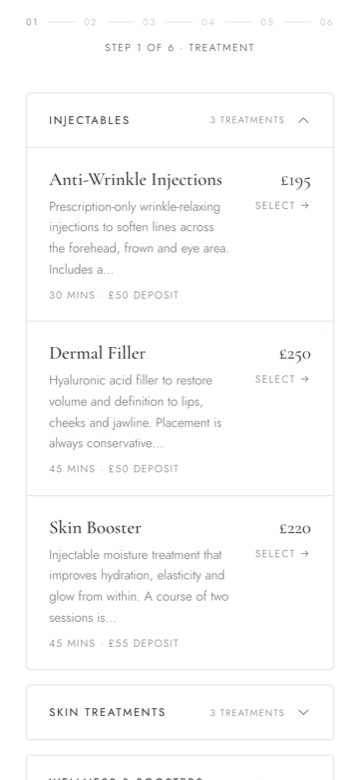
Task: Jump to step 04 in progress bar
Action: tap(208, 22)
